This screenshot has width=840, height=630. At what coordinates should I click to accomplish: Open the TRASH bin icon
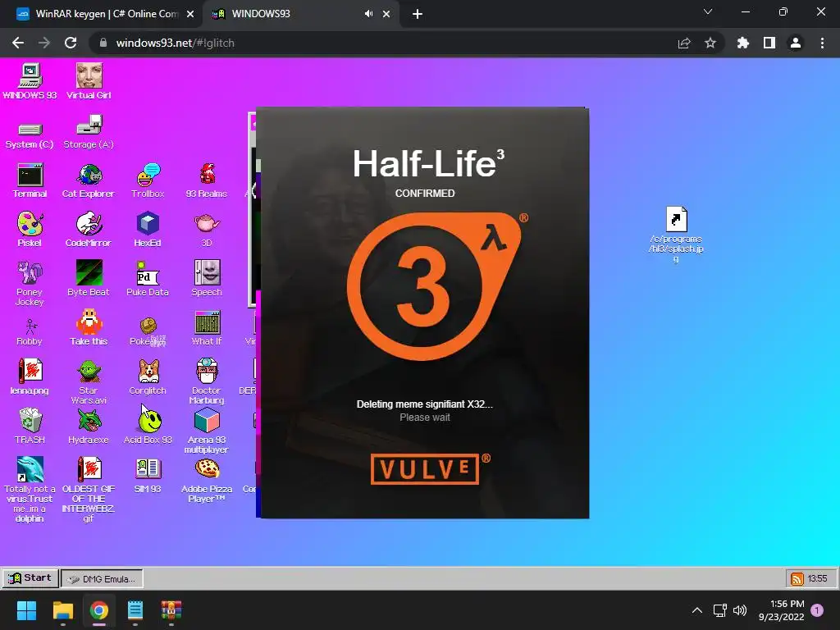30,427
